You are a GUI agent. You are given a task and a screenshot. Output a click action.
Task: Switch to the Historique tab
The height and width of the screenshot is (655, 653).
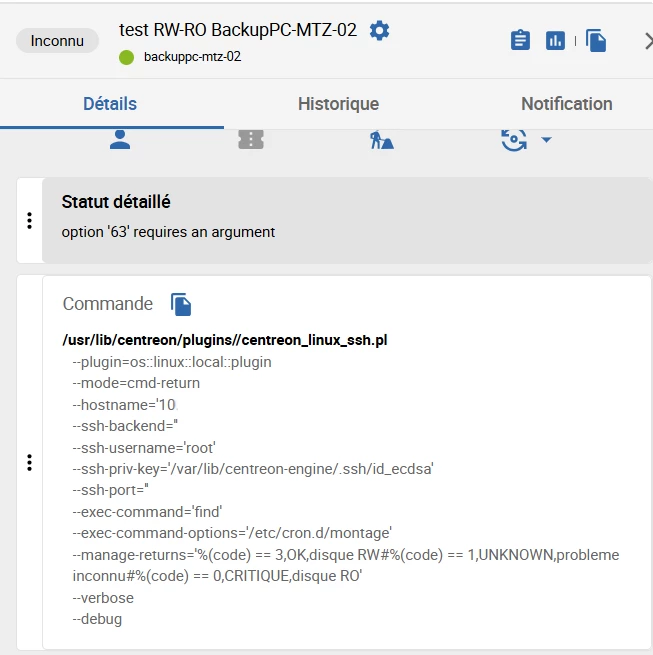point(338,104)
